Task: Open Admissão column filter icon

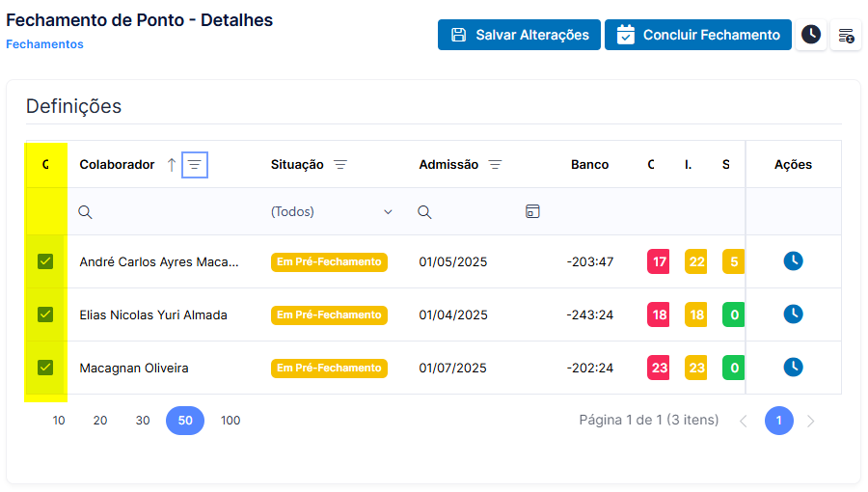Action: (x=495, y=165)
